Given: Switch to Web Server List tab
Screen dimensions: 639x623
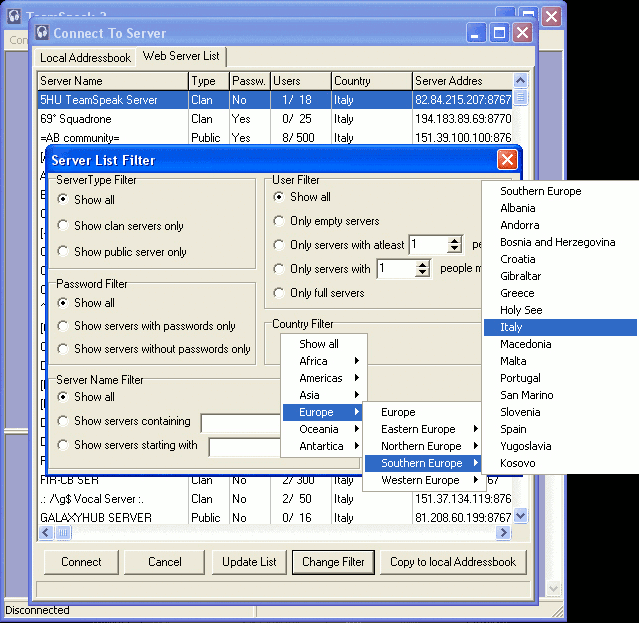Looking at the screenshot, I should point(181,56).
